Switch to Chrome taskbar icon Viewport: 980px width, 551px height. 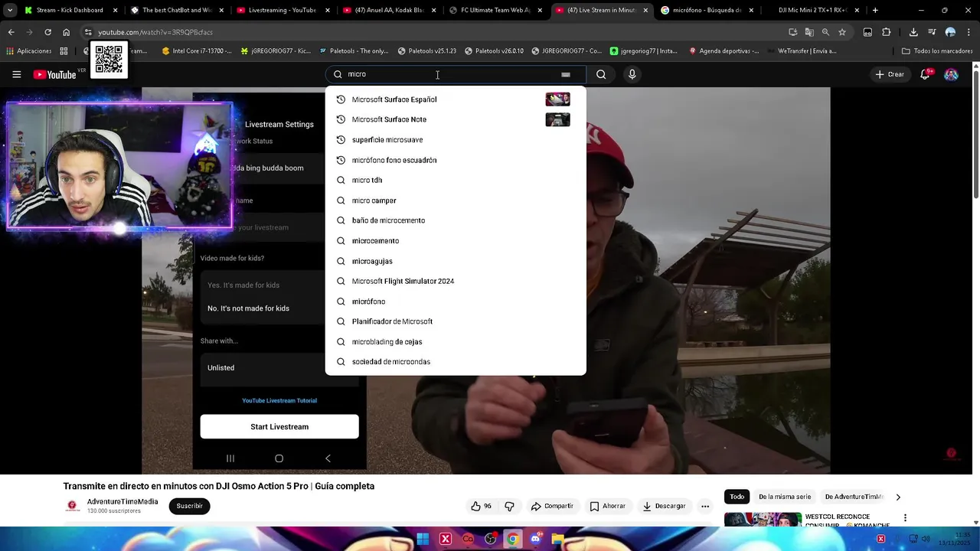click(513, 539)
